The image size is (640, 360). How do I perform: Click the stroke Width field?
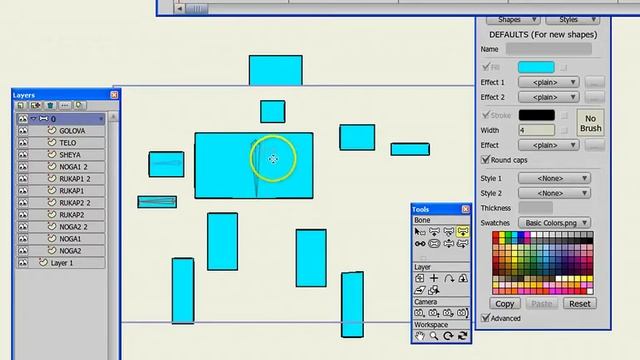coord(536,130)
